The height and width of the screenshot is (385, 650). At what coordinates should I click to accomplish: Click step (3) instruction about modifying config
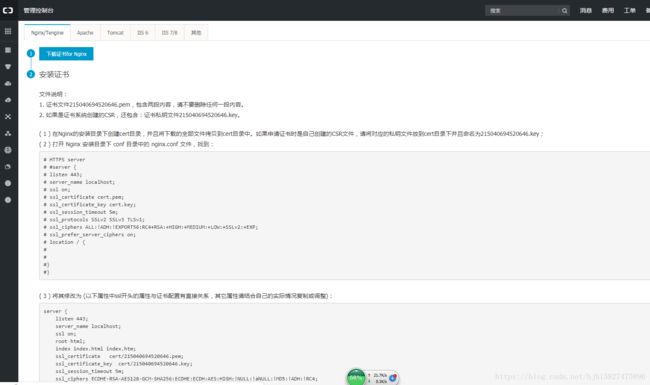tap(186, 295)
